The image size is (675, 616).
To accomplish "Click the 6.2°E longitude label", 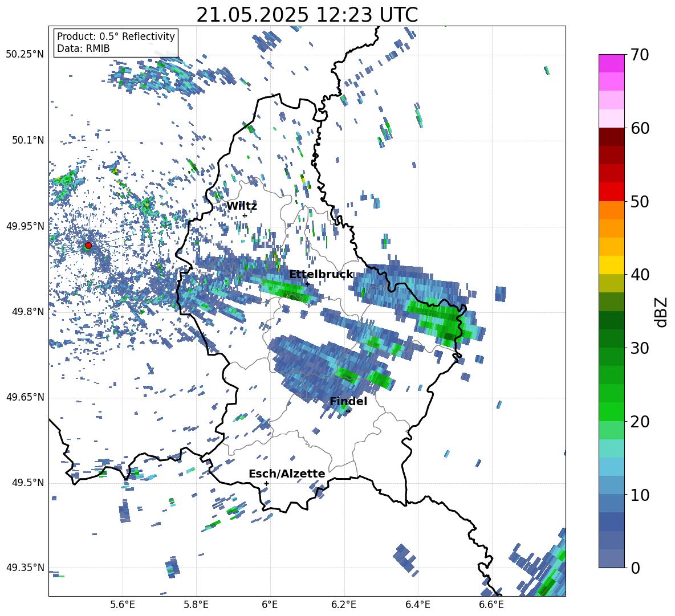I will (344, 605).
